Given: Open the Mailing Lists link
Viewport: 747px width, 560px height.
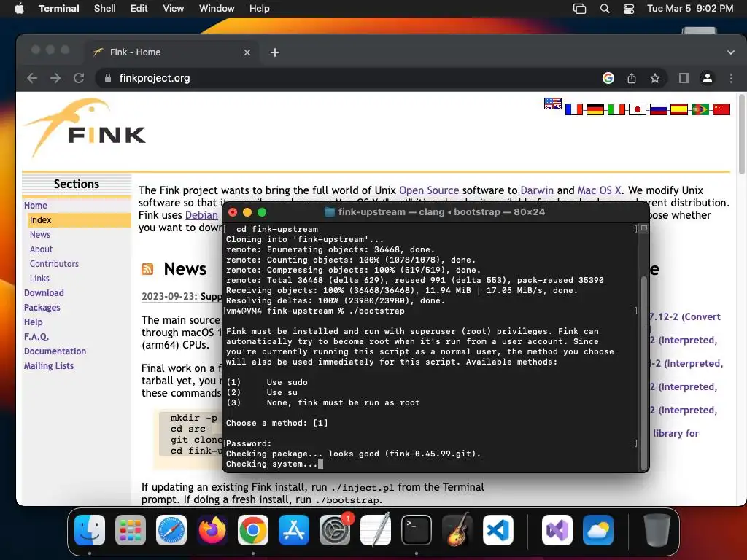Looking at the screenshot, I should coord(49,366).
